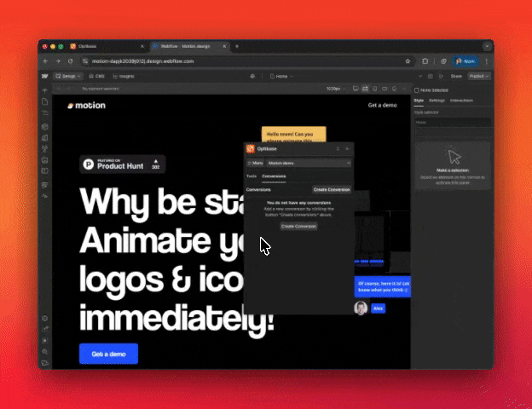The height and width of the screenshot is (409, 532).
Task: Open the Home page selector dropdown
Action: coord(280,76)
